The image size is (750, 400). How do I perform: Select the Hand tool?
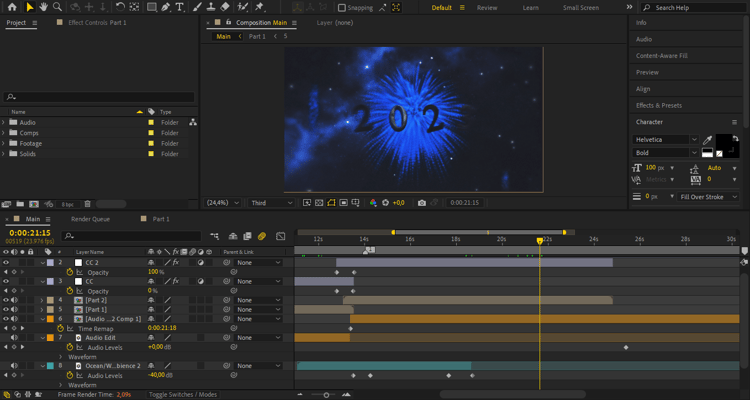(44, 7)
